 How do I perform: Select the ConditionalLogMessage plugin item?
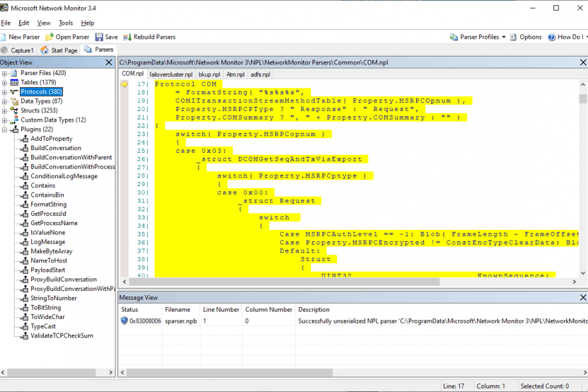pyautogui.click(x=64, y=176)
